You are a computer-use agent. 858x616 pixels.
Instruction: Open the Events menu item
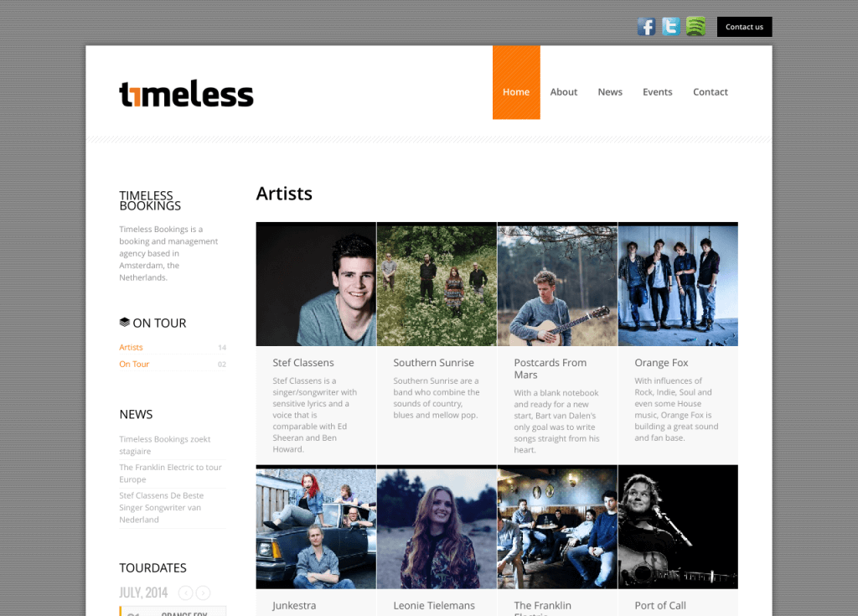click(x=657, y=92)
